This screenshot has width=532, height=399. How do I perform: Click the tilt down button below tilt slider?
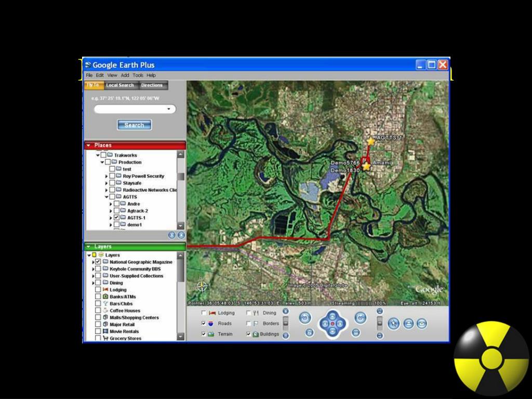[x=380, y=336]
